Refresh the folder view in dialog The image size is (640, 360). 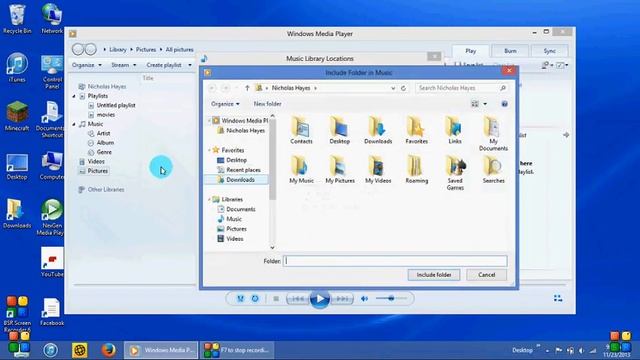(x=403, y=88)
